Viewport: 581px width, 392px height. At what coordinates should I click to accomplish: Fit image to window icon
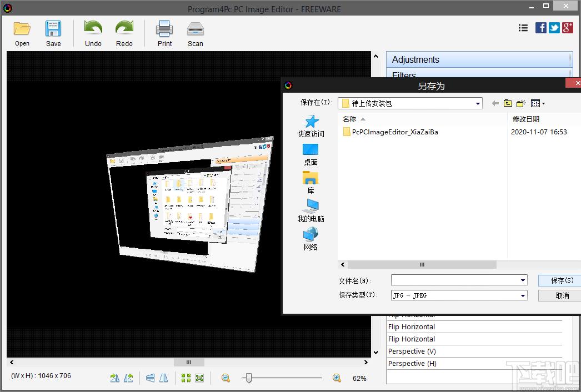point(199,378)
